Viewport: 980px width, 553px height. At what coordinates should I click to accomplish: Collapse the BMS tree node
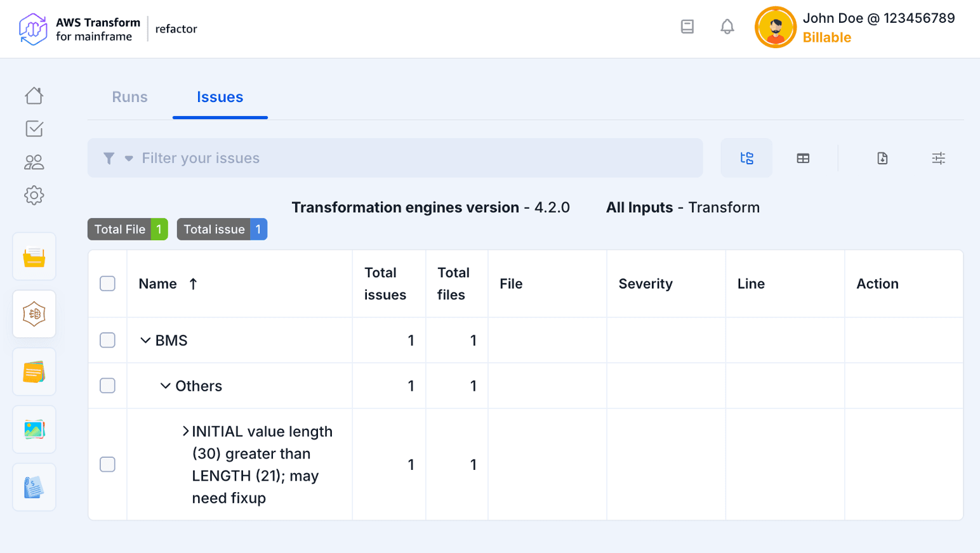pos(145,341)
